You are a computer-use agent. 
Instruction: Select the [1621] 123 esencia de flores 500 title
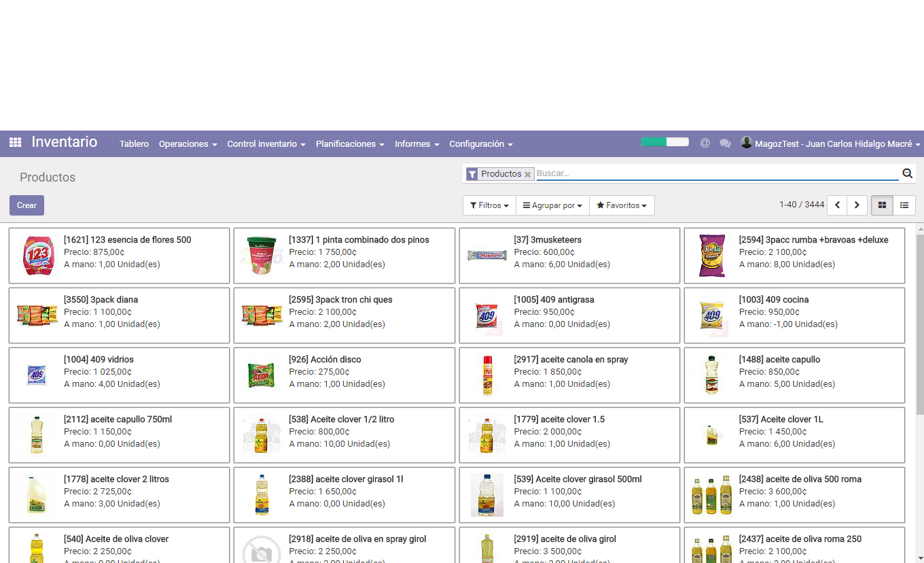tap(128, 240)
